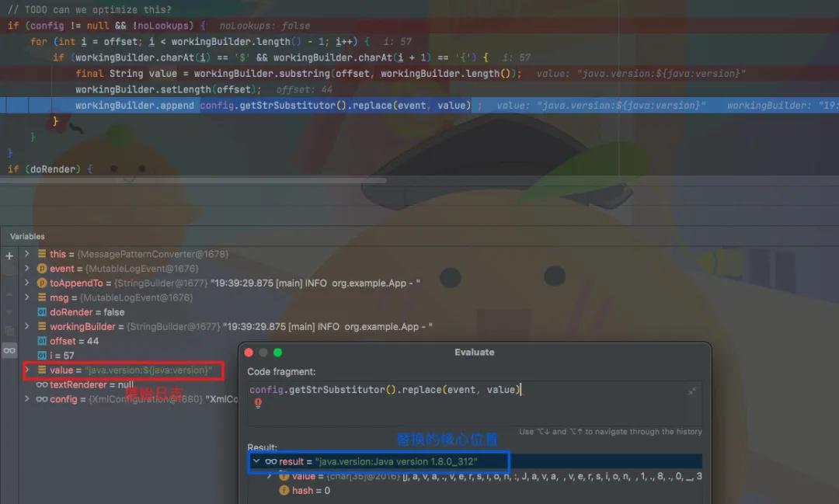Click the 'workingBuilder.setLength(offset);' line
839x504 pixels.
pos(168,89)
